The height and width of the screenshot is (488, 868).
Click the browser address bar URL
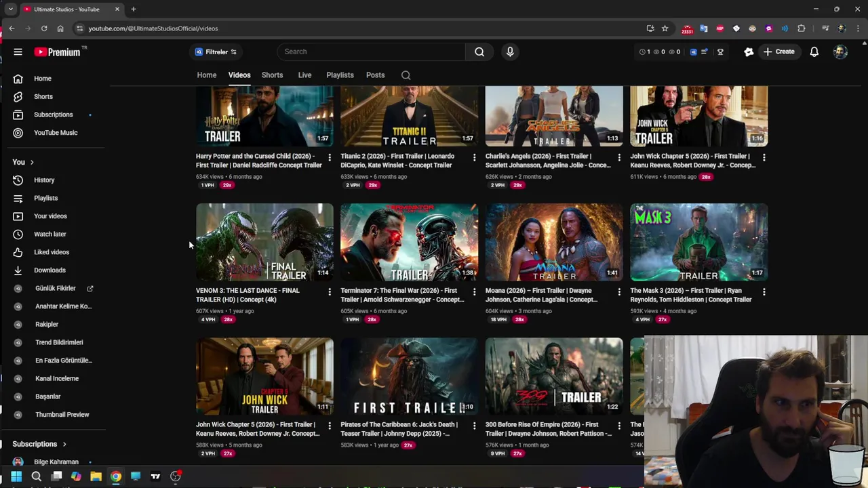153,28
